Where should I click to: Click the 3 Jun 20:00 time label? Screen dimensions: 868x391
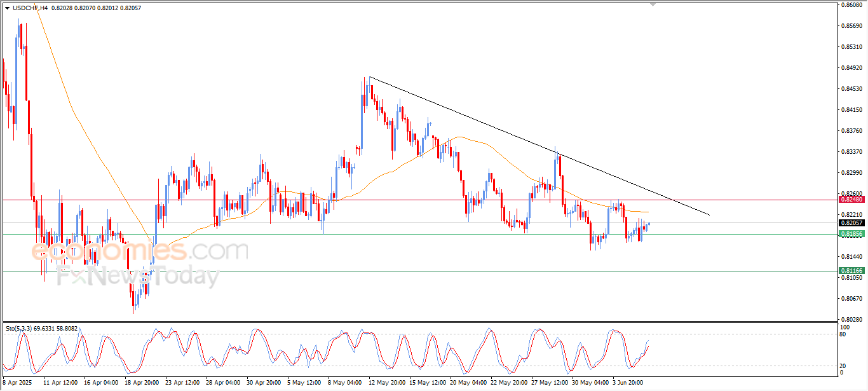tap(629, 383)
